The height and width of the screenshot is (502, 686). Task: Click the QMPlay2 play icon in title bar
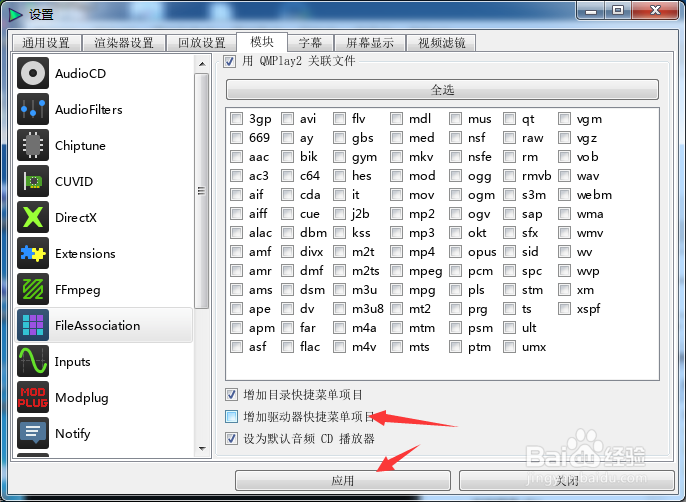(x=15, y=14)
